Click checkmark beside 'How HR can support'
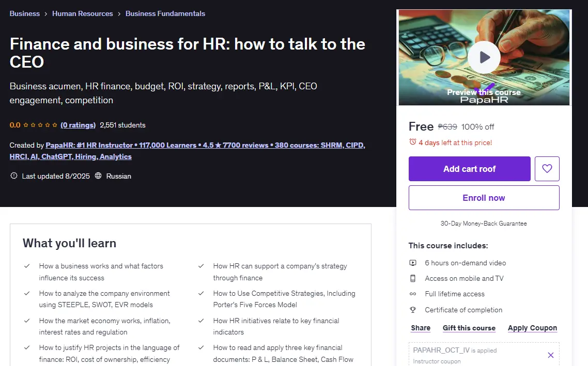This screenshot has width=588, height=366. pos(201,266)
